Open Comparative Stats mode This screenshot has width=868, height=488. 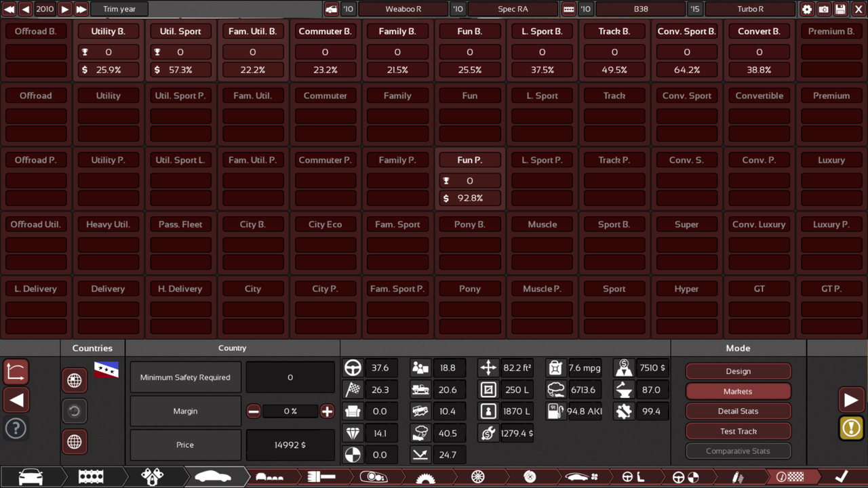(x=738, y=451)
